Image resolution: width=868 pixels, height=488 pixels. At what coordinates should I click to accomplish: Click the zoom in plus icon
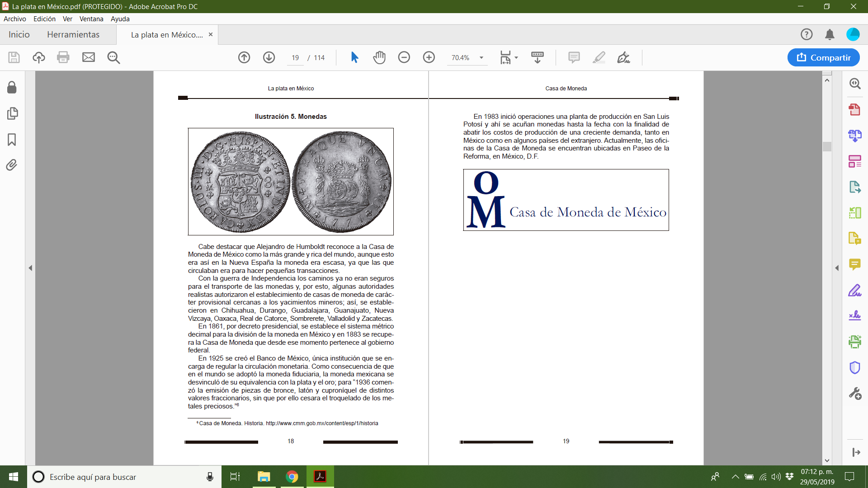[x=429, y=57]
